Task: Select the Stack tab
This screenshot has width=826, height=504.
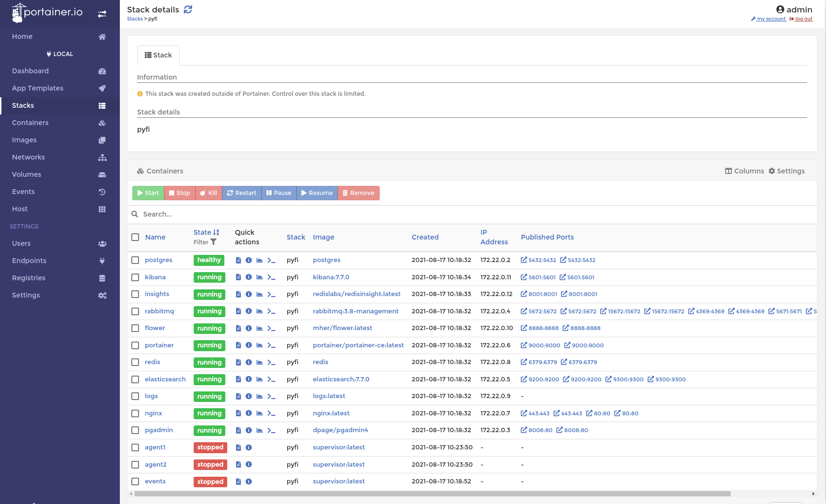Action: point(158,56)
